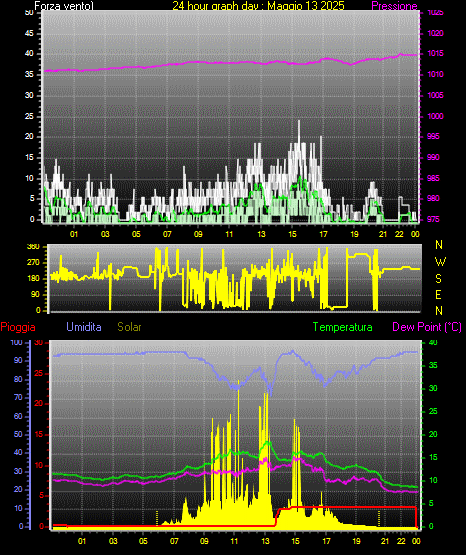Viewport: 466px width, 555px height.
Task: Click the Pioggia legend label
Action: 18,327
